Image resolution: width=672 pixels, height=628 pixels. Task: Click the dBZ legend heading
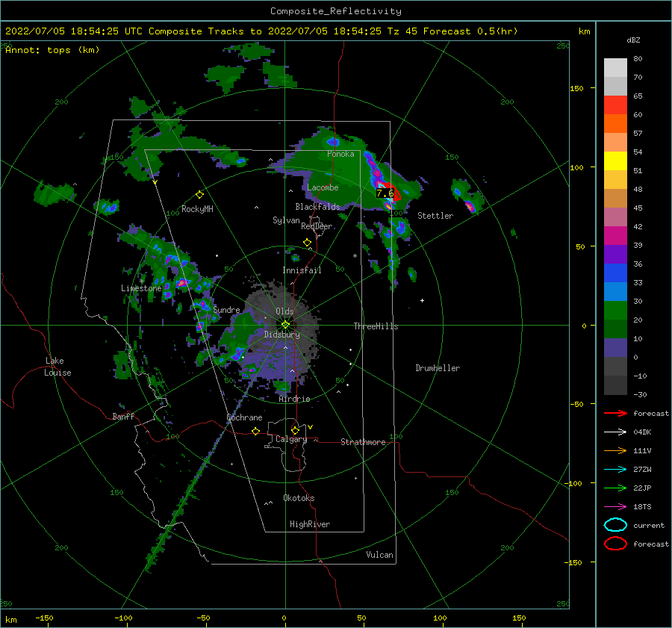(x=633, y=40)
